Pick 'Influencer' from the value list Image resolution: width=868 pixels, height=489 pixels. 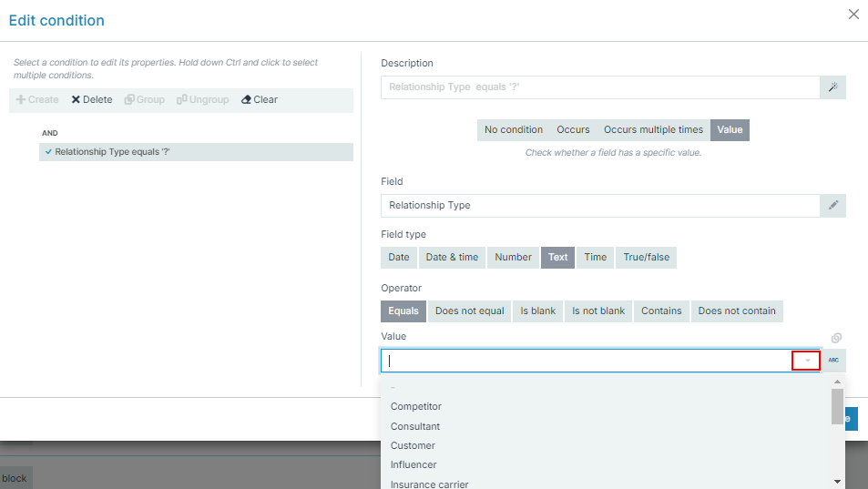pos(414,465)
